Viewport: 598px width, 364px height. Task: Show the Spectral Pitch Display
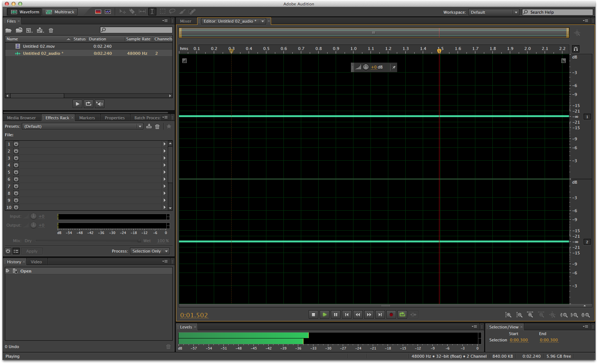tap(108, 12)
